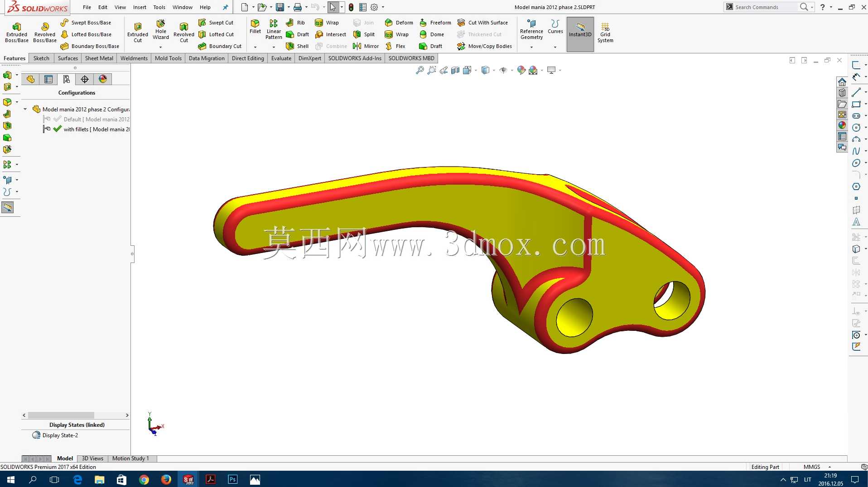Click the Split feature button
The image size is (868, 487).
(364, 34)
